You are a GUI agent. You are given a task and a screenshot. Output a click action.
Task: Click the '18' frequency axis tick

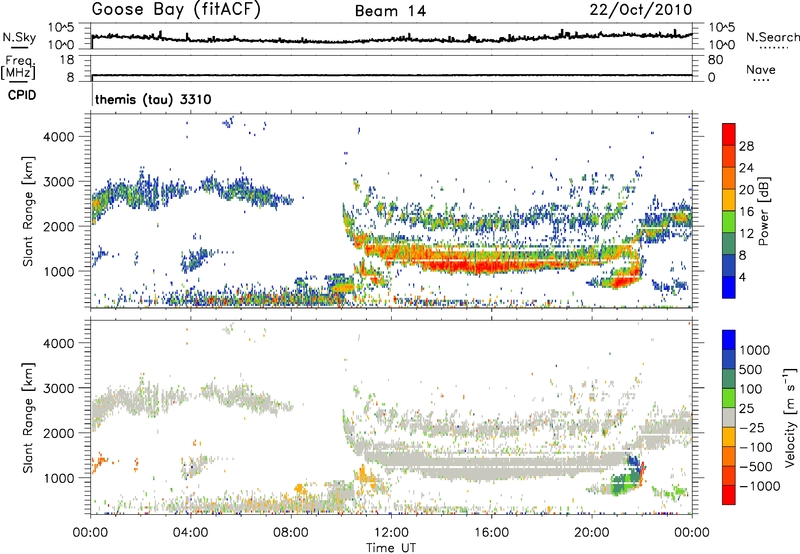67,60
